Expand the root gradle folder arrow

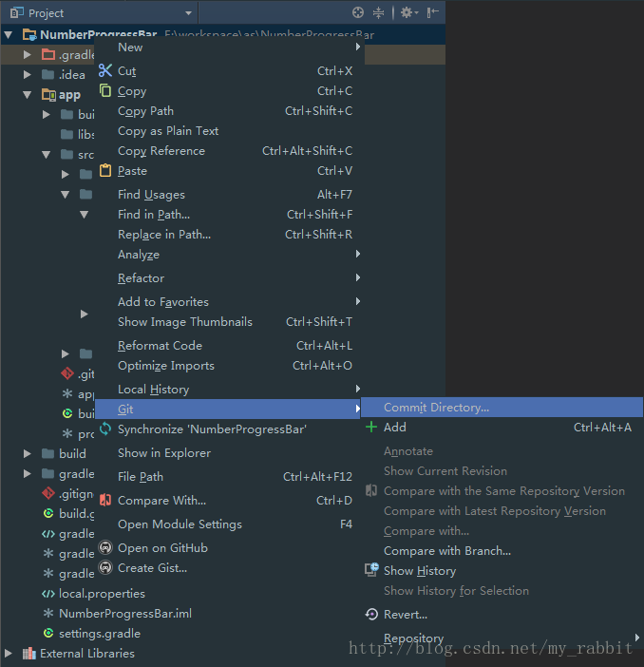click(28, 473)
